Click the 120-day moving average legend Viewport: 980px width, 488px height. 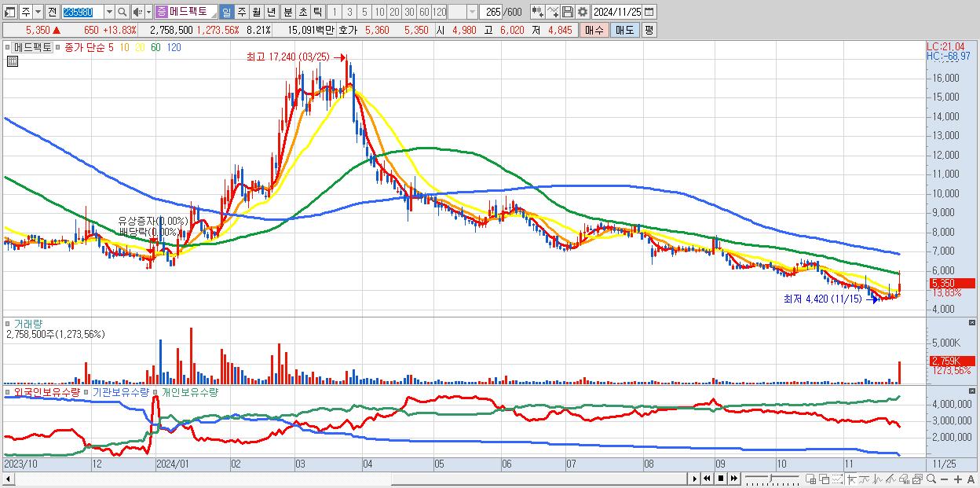click(x=174, y=48)
